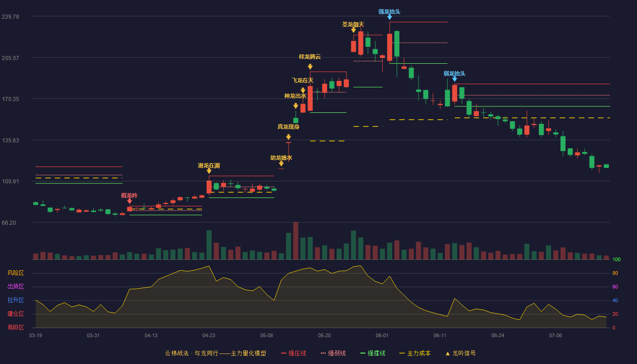Click the 06-24 date label
The image size is (637, 364).
click(498, 335)
